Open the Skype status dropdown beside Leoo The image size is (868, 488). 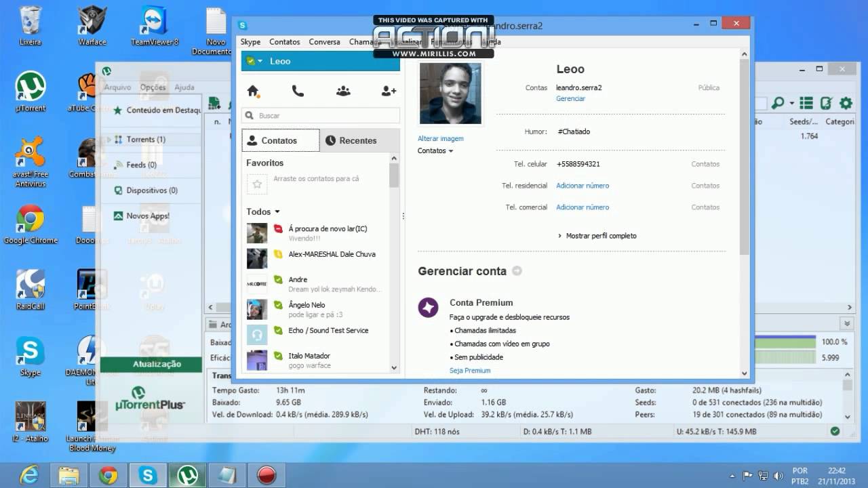[x=254, y=61]
